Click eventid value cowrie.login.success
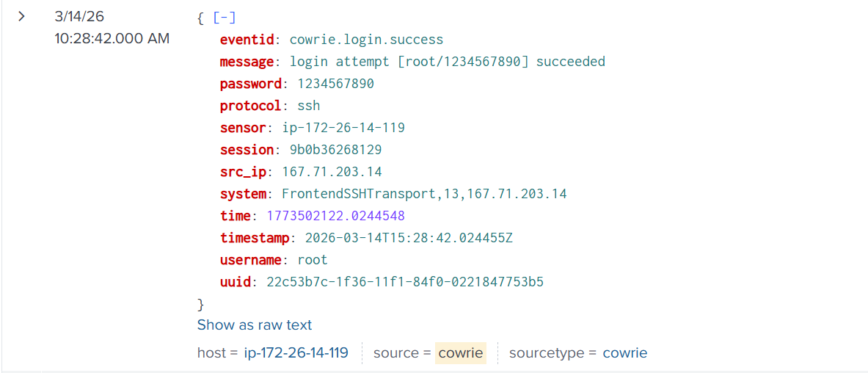 (366, 40)
